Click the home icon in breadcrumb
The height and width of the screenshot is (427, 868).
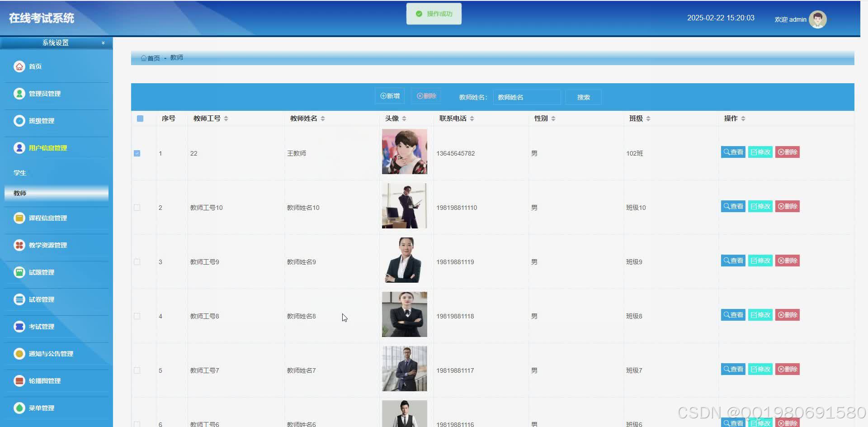143,58
